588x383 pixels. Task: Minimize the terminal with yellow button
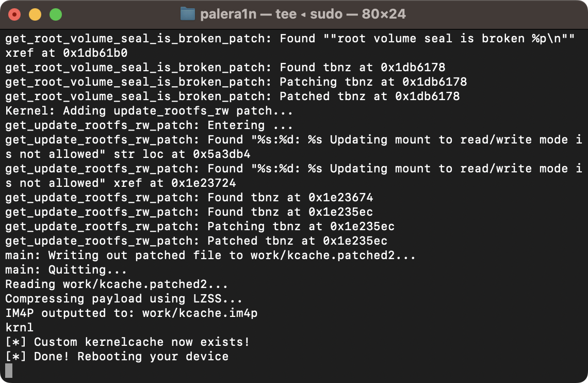pyautogui.click(x=35, y=14)
